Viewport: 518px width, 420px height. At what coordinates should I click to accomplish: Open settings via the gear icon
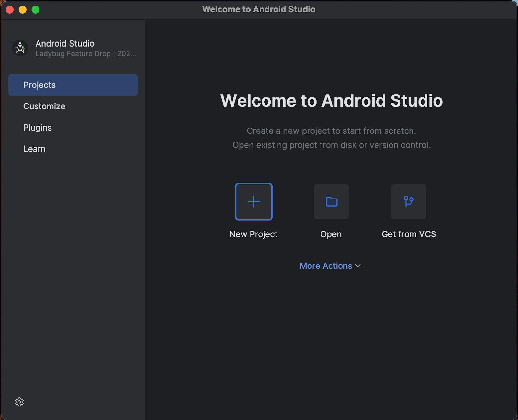pos(19,402)
